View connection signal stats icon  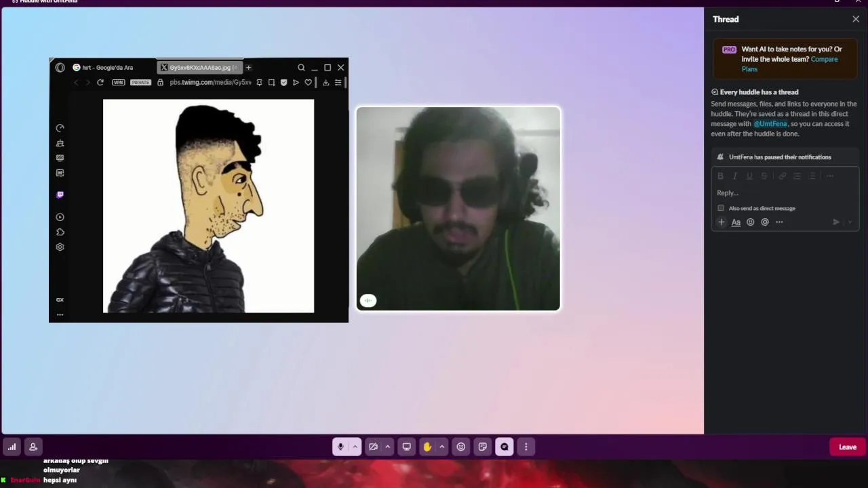12,447
